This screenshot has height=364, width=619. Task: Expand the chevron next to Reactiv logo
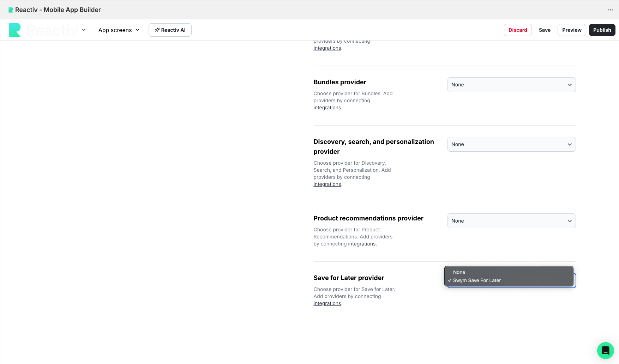point(84,30)
